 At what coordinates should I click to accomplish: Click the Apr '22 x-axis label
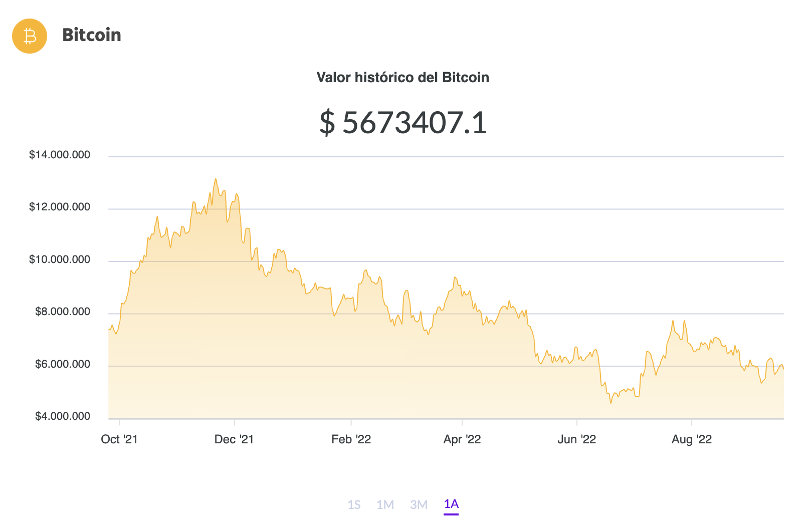point(462,439)
